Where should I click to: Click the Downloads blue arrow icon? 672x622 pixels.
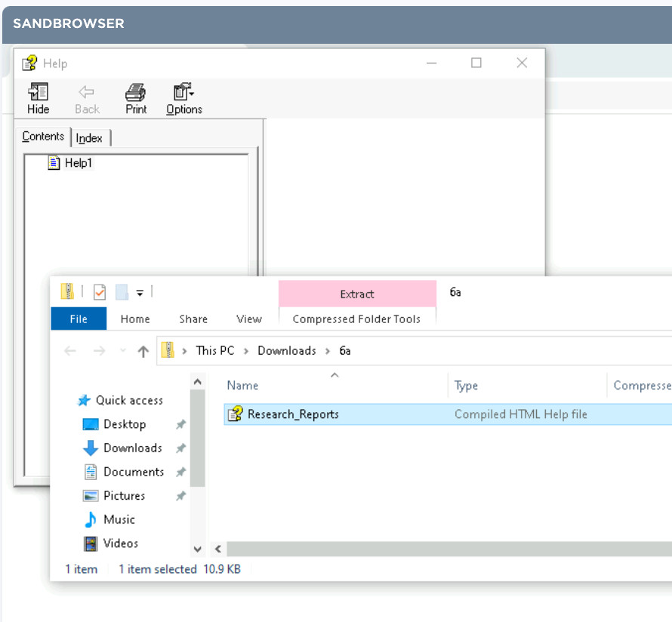pyautogui.click(x=91, y=448)
